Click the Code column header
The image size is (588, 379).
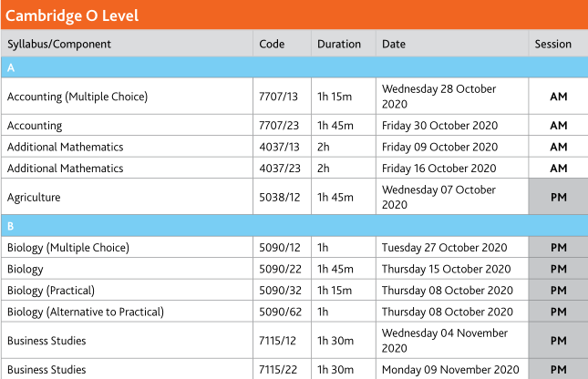tap(272, 45)
